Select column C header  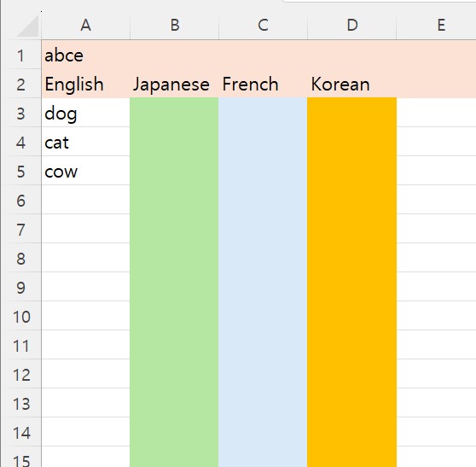[x=263, y=25]
